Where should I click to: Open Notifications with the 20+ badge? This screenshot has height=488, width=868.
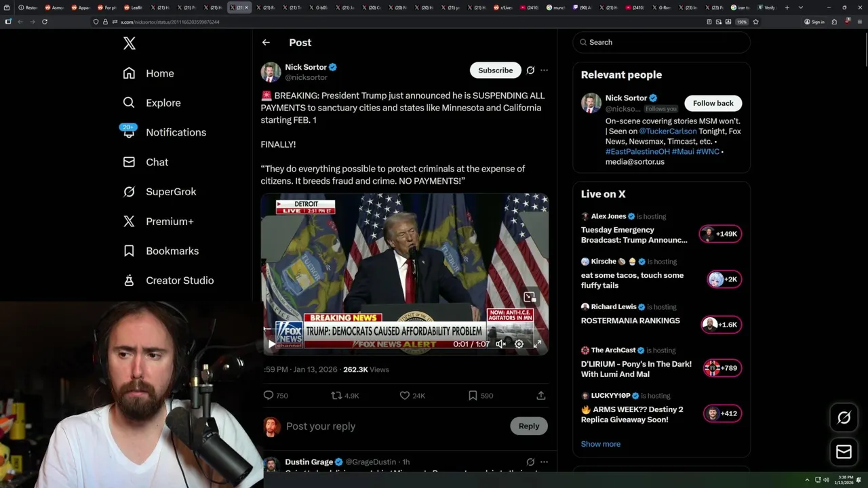pos(164,132)
